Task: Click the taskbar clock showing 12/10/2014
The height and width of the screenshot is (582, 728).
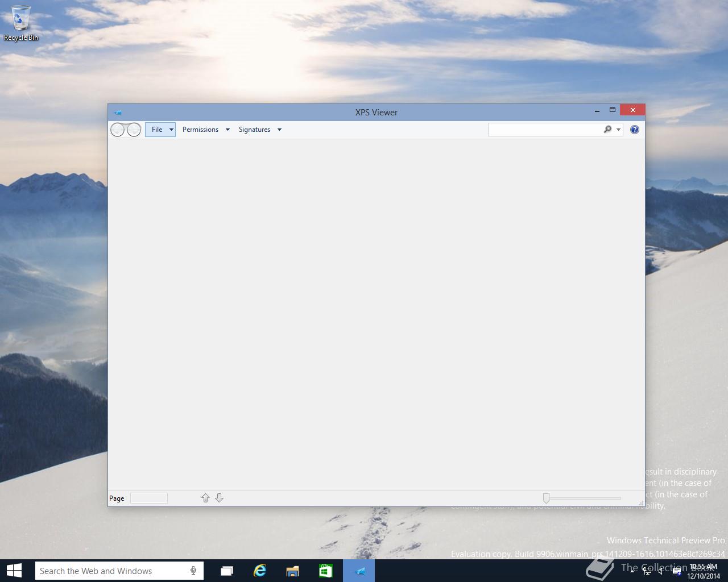Action: pyautogui.click(x=704, y=571)
